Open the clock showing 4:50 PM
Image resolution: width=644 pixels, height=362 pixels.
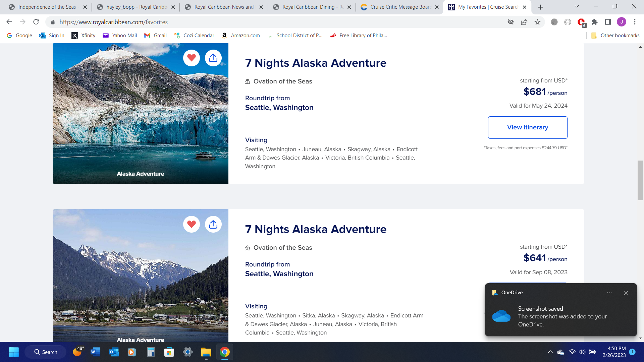pos(614,352)
